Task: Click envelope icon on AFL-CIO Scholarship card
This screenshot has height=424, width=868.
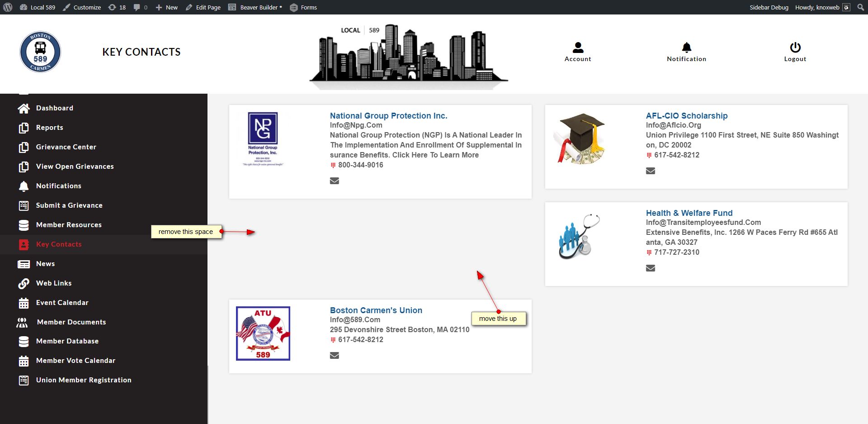Action: click(x=651, y=171)
